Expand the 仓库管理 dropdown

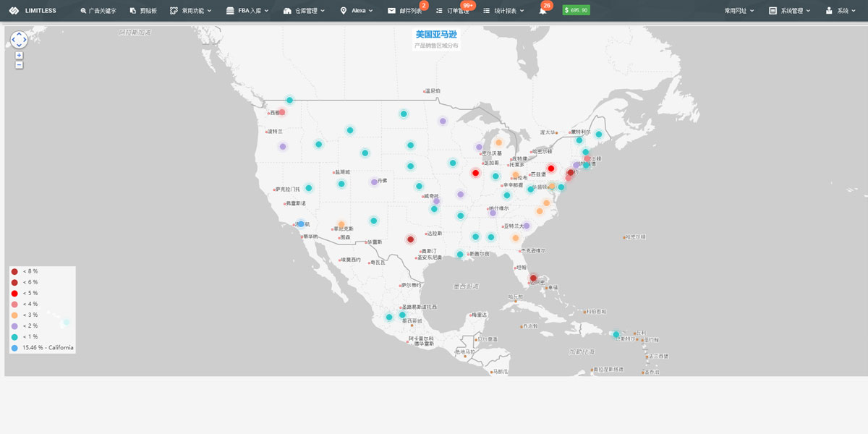tap(304, 11)
